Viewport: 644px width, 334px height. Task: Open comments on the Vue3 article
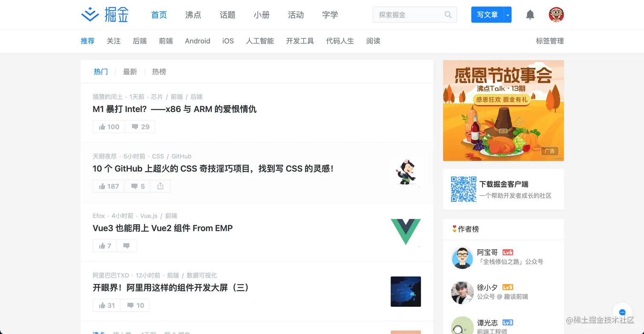tap(126, 246)
